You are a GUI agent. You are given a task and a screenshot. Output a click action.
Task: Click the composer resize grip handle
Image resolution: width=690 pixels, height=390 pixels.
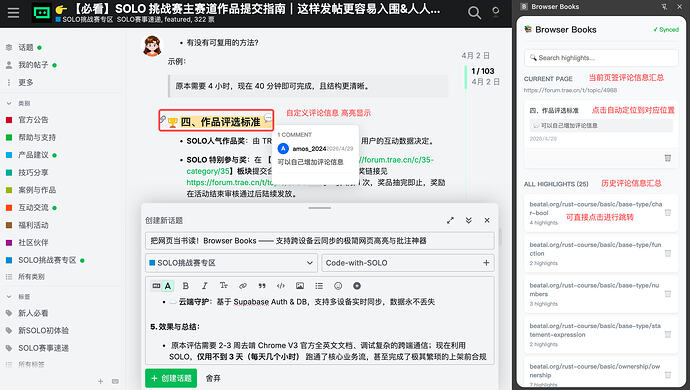point(319,208)
